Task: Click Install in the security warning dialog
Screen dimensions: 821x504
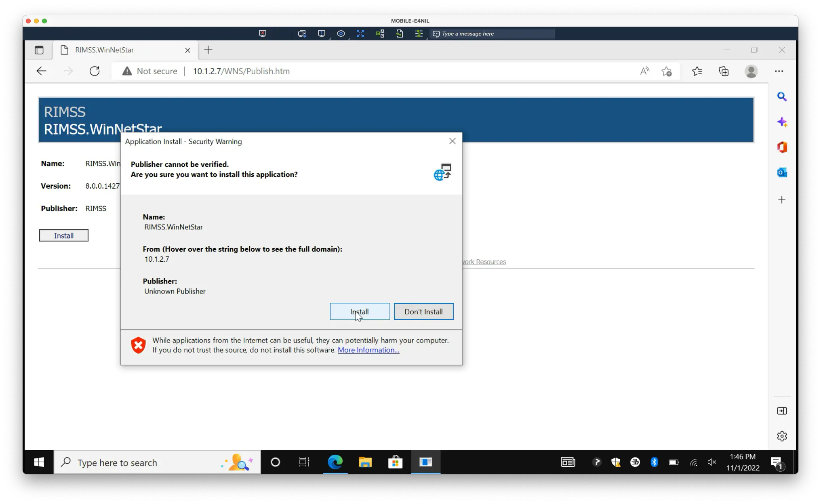Action: pos(360,311)
